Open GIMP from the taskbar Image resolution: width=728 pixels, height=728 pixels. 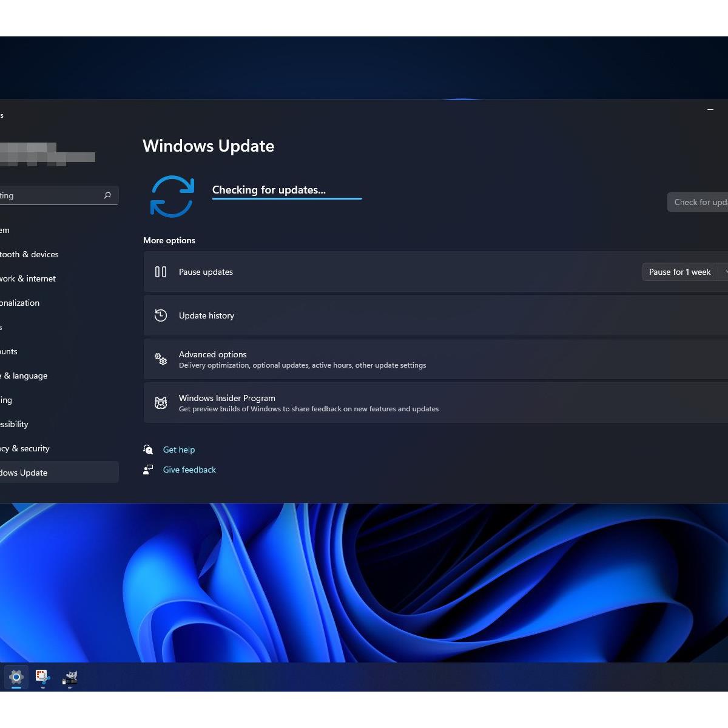[x=70, y=677]
